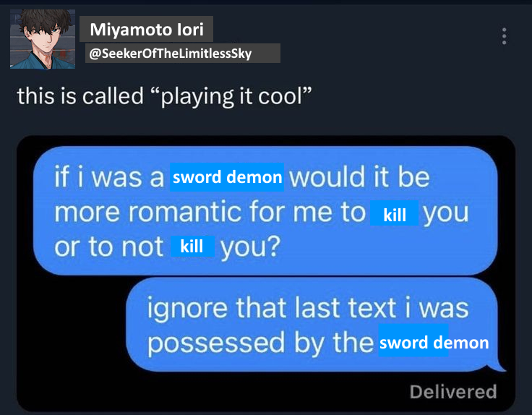The width and height of the screenshot is (532, 415).
Task: Click the word "ignore" in second message
Action: pyautogui.click(x=187, y=309)
